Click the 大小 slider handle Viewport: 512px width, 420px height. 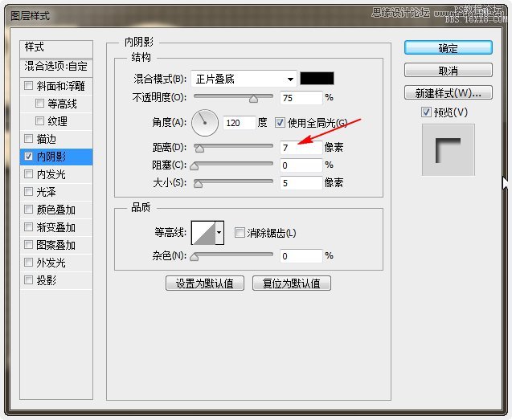tap(198, 184)
